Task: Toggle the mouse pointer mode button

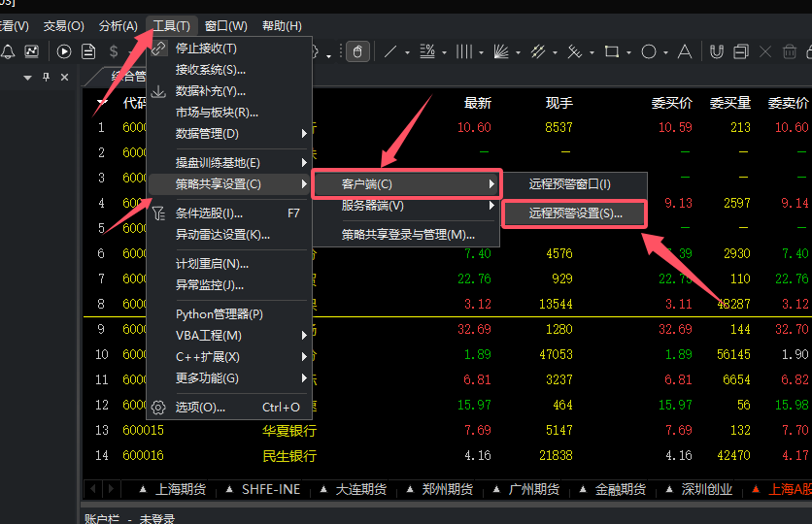Action: (357, 51)
